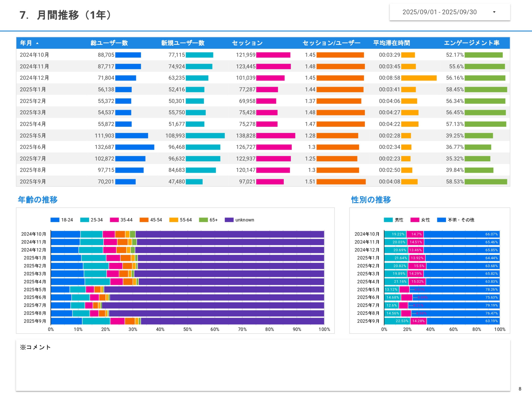Click the date range dropdown arrow
The width and height of the screenshot is (532, 399).
click(x=494, y=12)
